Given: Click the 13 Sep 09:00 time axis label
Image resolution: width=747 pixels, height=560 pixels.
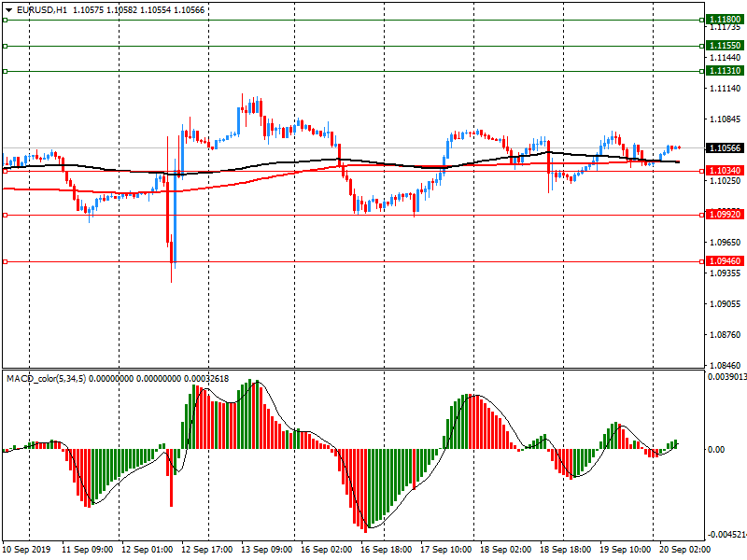Looking at the screenshot, I should [267, 550].
